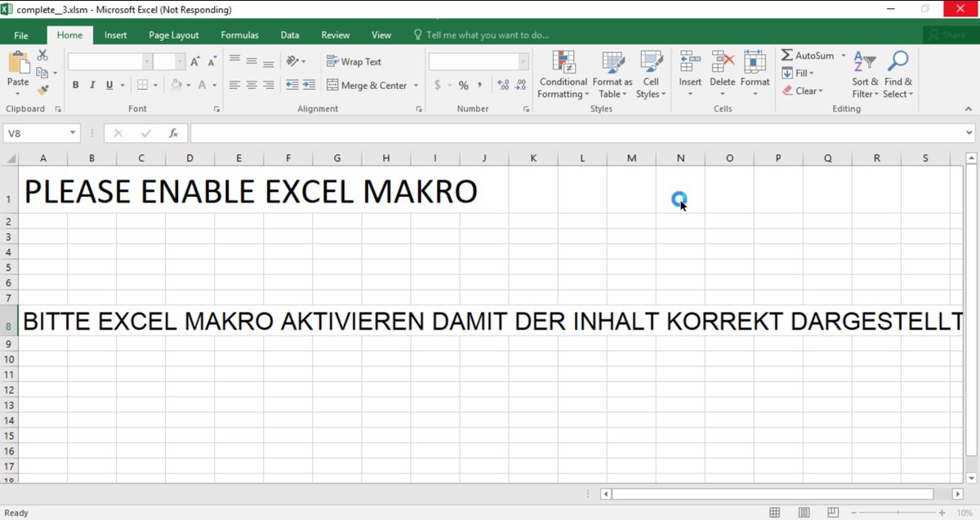Screen dimensions: 980x520
Task: Open the Borders button
Action: (142, 85)
